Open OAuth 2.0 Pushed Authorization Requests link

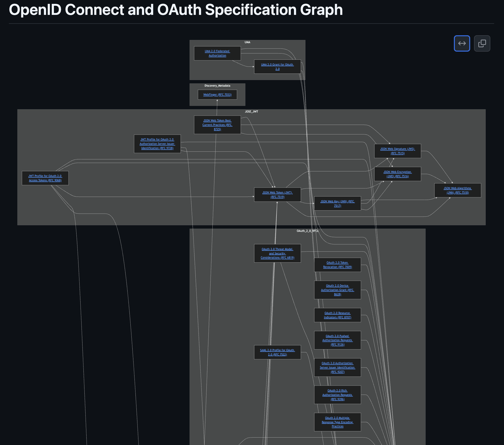point(337,340)
